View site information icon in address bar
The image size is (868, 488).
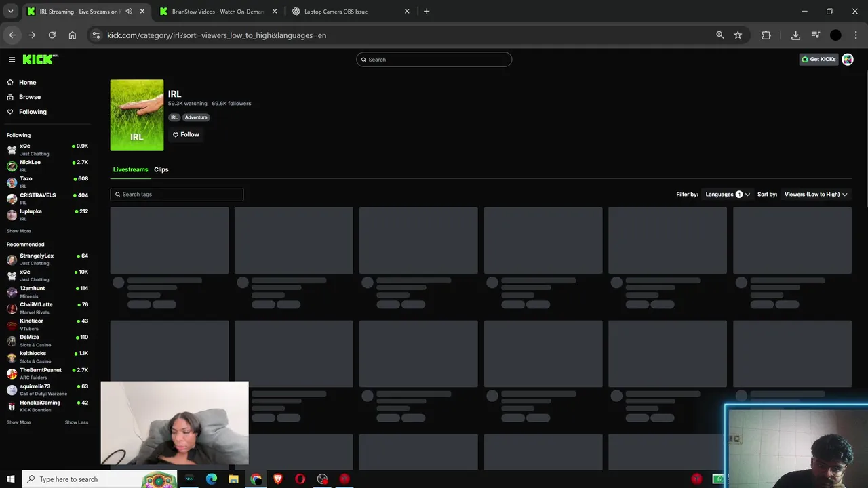point(96,35)
